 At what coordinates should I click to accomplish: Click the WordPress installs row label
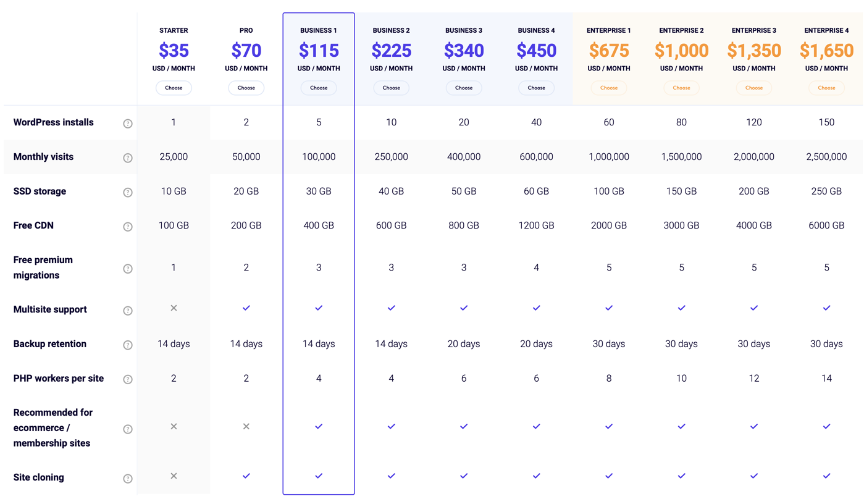pos(54,122)
